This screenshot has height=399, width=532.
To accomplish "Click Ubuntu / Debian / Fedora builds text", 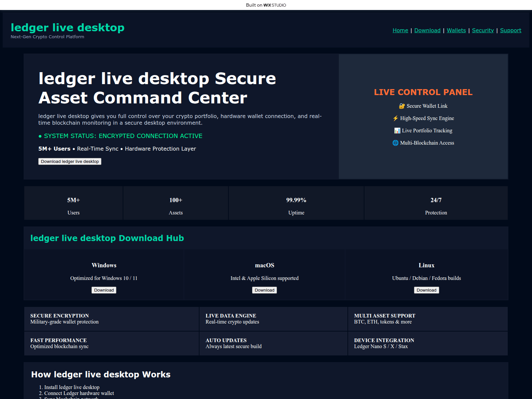I will pyautogui.click(x=426, y=278).
